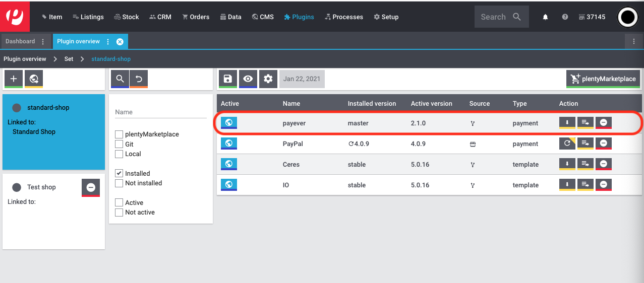Switch to the Dashboard tab
Screen dimensions: 644x283
(20, 41)
